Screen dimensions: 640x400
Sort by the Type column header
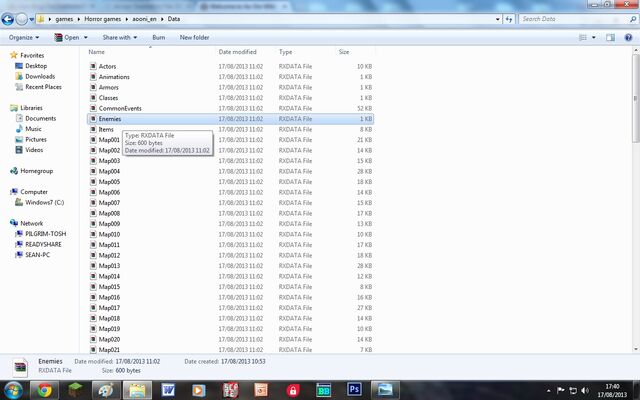285,52
